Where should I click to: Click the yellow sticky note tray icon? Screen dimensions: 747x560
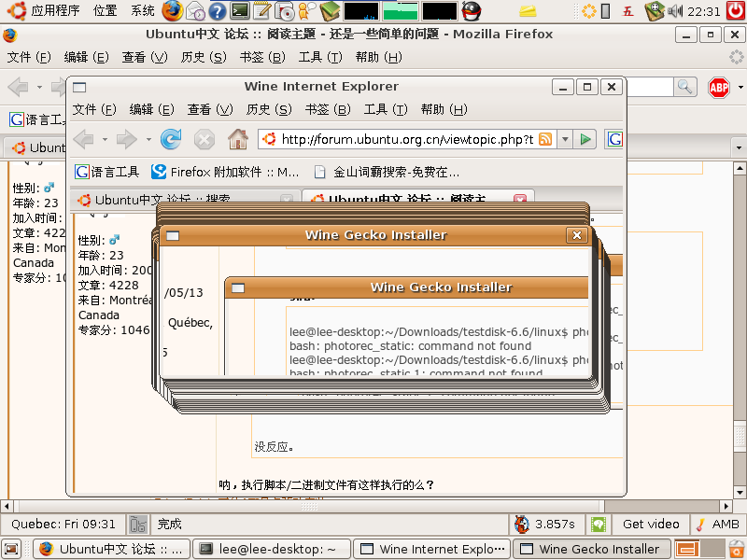tap(528, 11)
